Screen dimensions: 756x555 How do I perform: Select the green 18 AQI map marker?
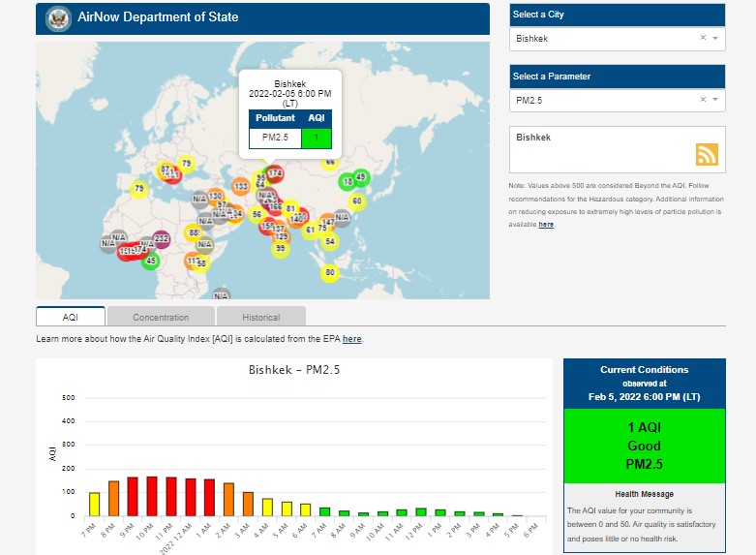pos(347,182)
